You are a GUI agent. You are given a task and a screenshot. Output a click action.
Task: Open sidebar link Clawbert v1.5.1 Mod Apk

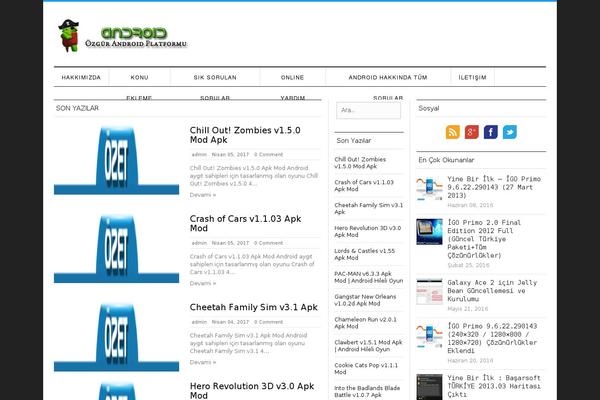pos(368,346)
